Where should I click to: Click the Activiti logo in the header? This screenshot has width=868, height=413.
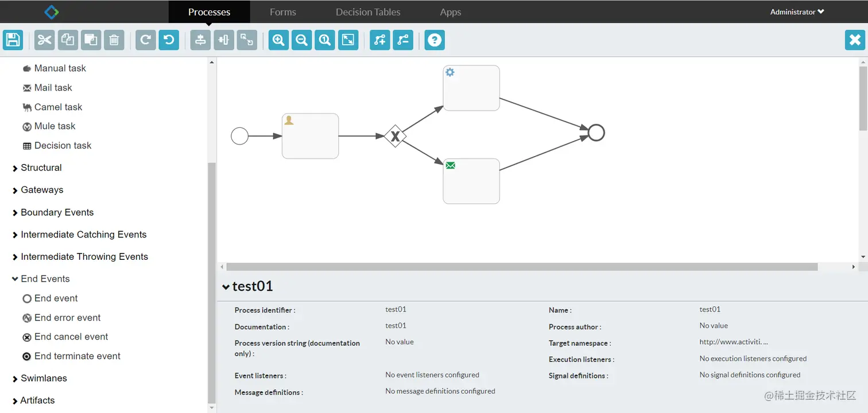pyautogui.click(x=52, y=11)
